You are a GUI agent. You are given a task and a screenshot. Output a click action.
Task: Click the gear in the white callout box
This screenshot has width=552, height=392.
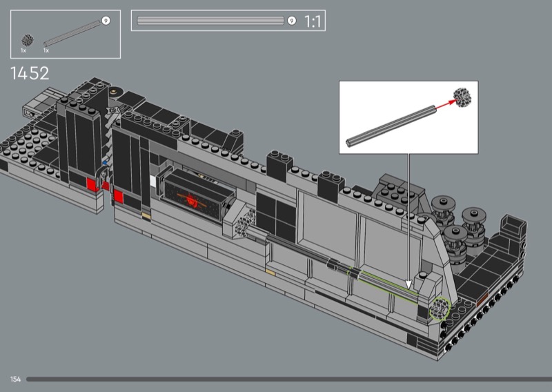coord(462,95)
